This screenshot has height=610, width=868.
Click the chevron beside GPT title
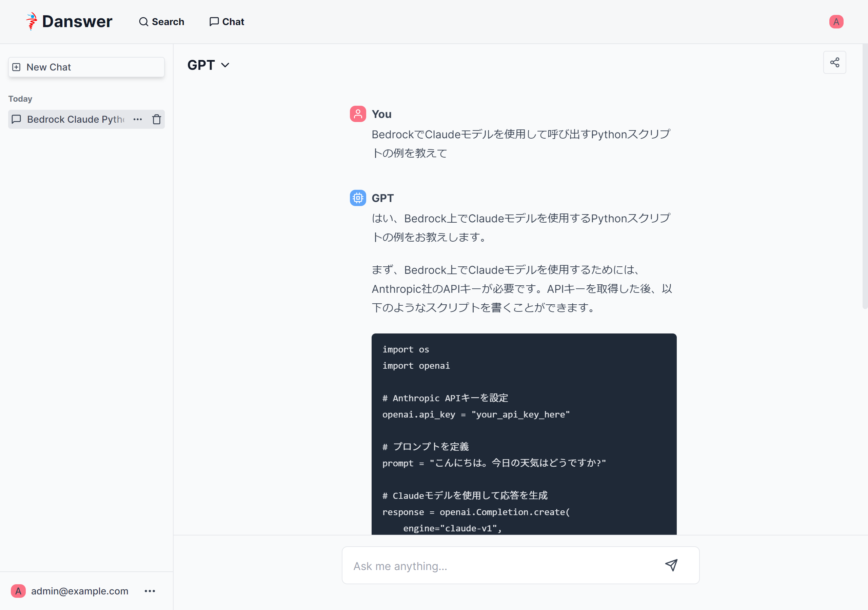click(225, 65)
